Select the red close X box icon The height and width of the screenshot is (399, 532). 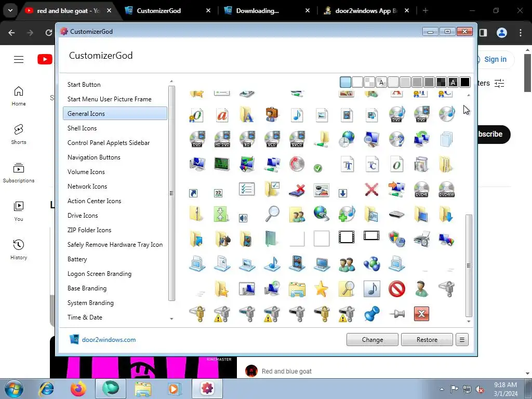421,313
